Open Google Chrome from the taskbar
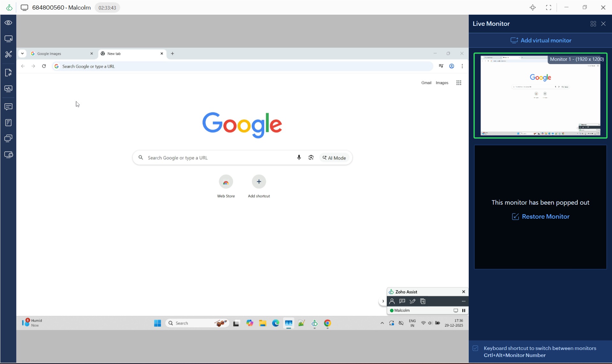612x364 pixels. click(327, 323)
